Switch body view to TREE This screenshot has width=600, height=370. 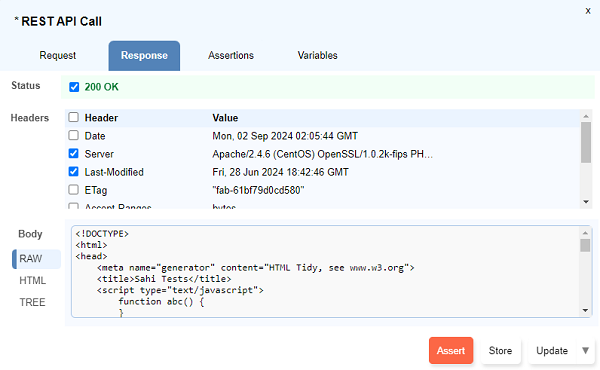click(33, 303)
